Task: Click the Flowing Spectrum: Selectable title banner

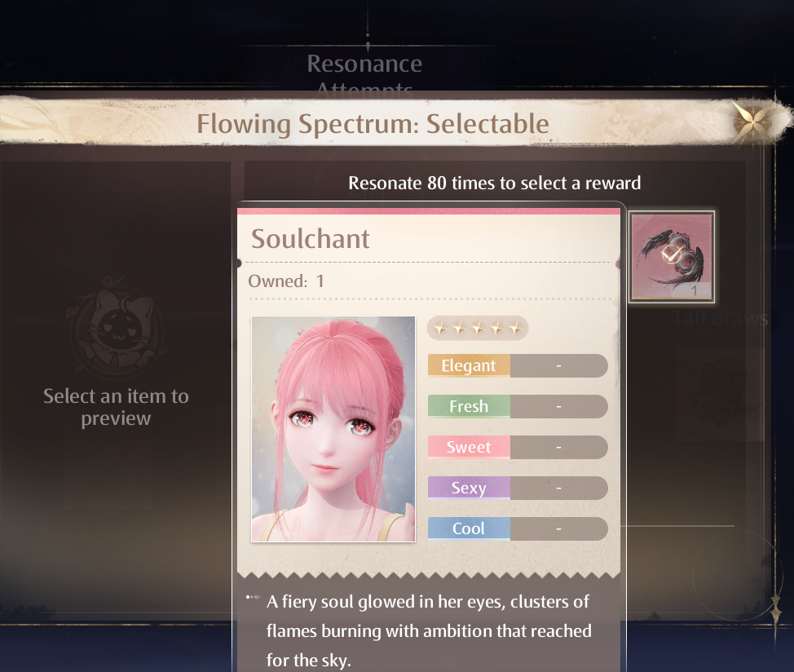Action: (x=373, y=124)
